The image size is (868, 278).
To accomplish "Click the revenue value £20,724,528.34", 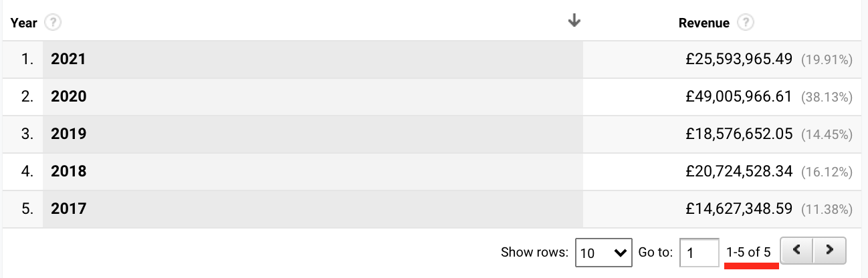I will point(739,172).
